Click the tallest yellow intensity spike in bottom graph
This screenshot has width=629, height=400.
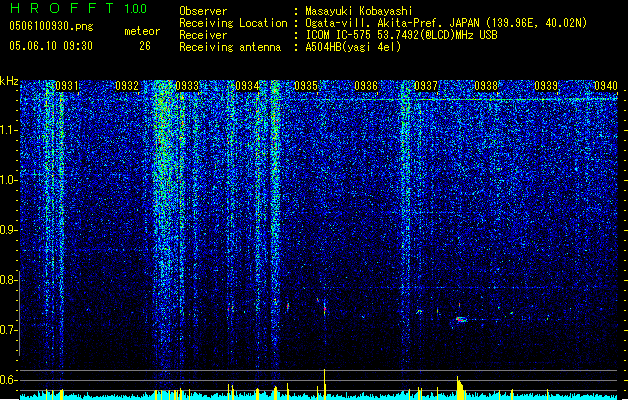[325, 384]
